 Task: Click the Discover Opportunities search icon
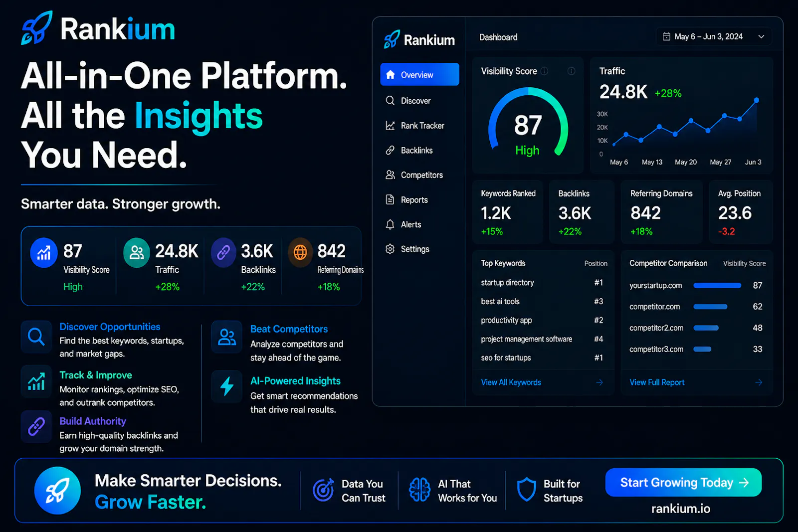tap(36, 337)
